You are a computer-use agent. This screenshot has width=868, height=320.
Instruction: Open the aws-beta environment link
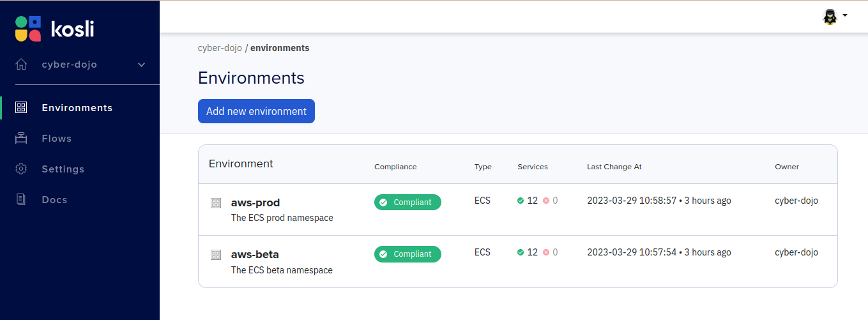pos(255,254)
